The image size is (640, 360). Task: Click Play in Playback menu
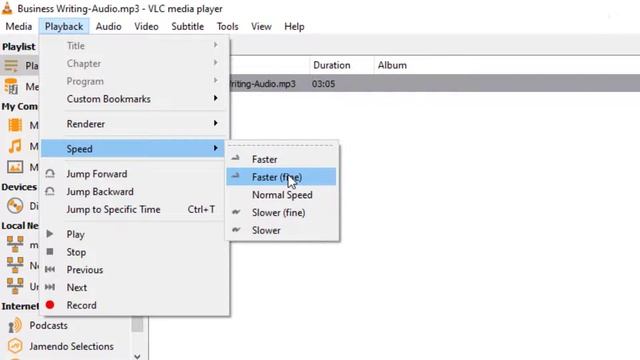[x=134, y=234]
